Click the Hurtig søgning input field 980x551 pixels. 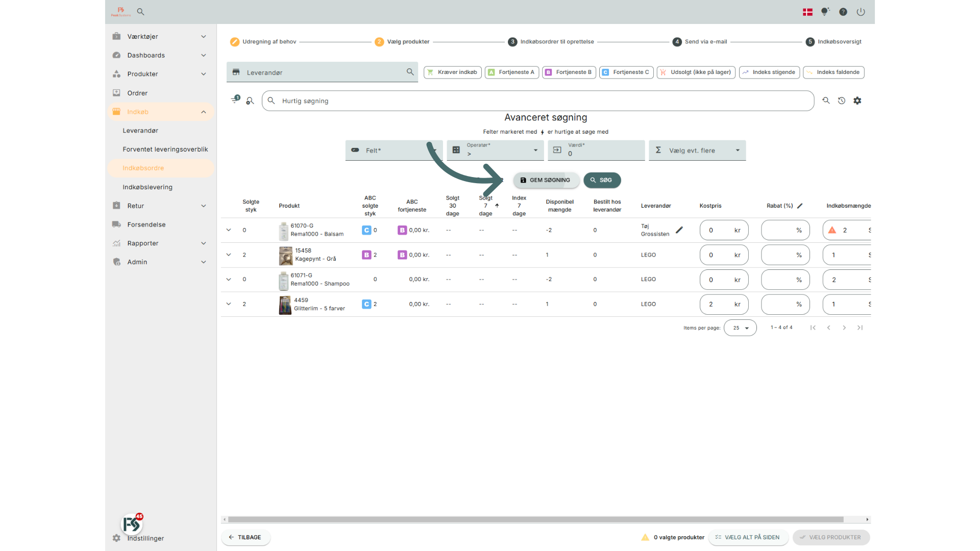click(538, 101)
